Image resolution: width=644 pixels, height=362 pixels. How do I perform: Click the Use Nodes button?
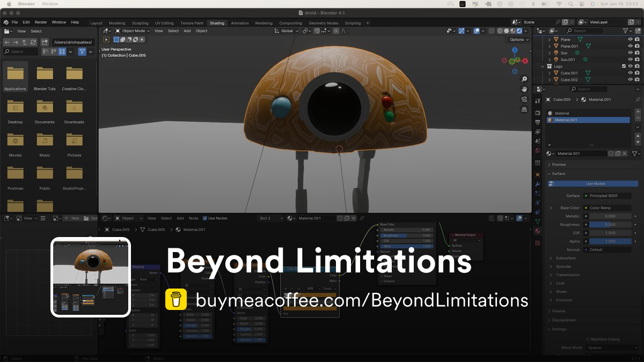(x=592, y=183)
